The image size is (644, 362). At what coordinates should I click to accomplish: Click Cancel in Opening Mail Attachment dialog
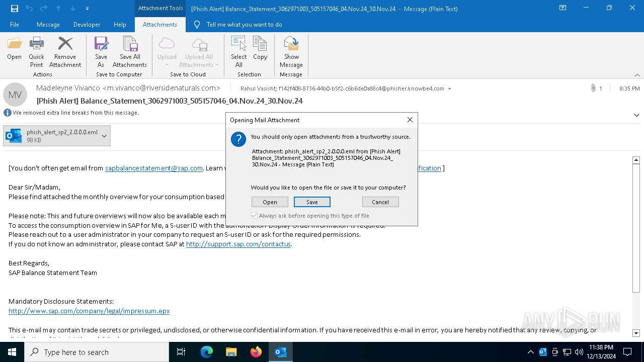(380, 202)
